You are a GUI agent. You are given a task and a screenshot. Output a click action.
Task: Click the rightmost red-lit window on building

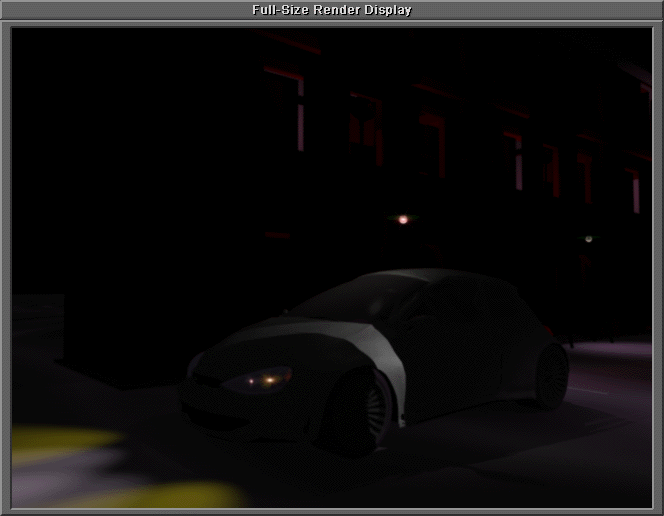(x=635, y=192)
